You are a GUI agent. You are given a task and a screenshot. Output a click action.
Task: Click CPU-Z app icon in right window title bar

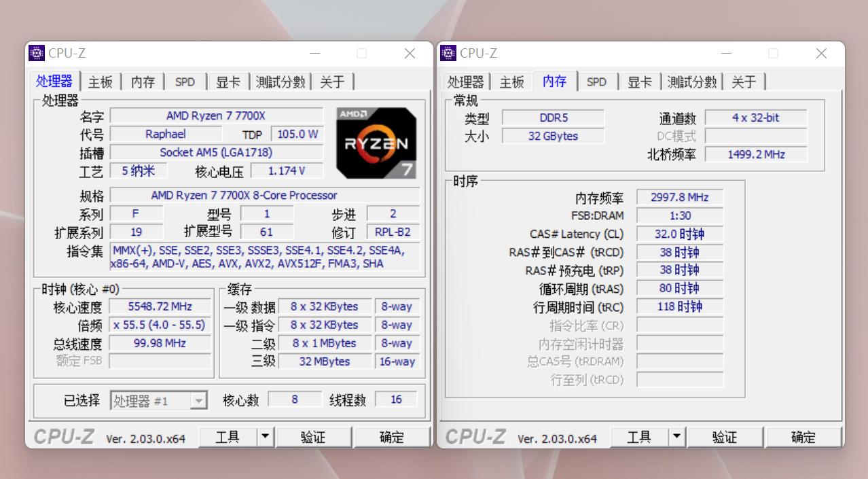point(448,53)
